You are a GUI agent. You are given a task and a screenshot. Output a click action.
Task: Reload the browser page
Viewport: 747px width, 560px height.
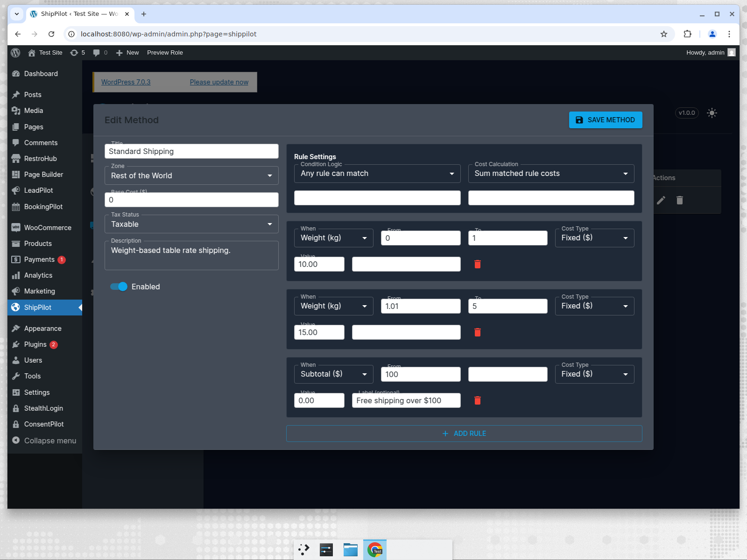pyautogui.click(x=51, y=34)
